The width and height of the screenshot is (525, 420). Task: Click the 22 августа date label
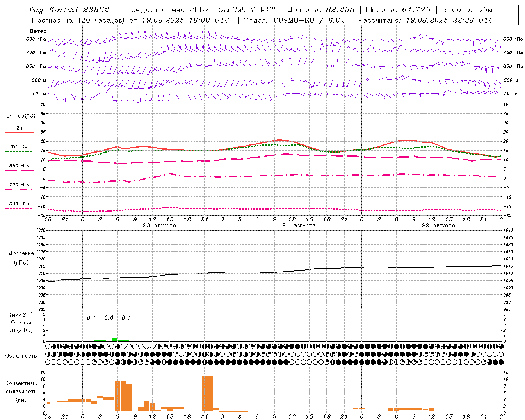point(438,226)
